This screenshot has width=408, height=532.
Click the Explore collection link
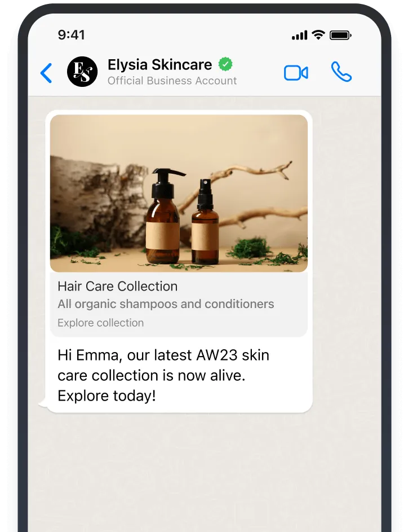101,323
